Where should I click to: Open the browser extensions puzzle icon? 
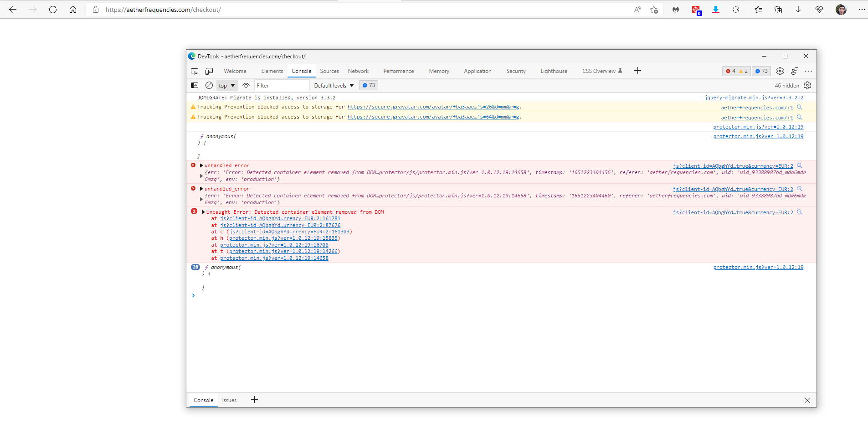736,10
